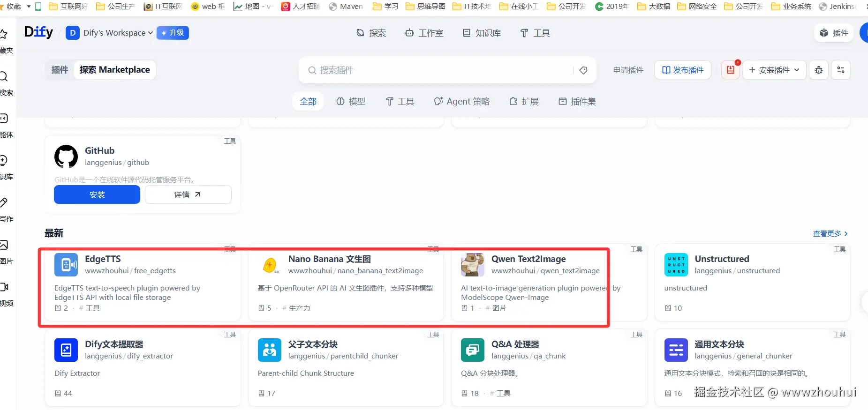868x410 pixels.
Task: Click the 详情 button on GitHub card
Action: tap(188, 194)
